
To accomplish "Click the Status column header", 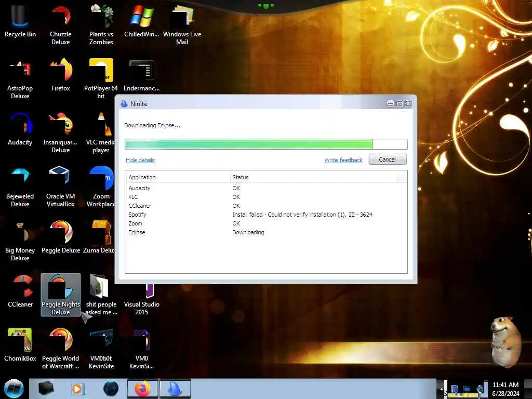I will (x=313, y=177).
